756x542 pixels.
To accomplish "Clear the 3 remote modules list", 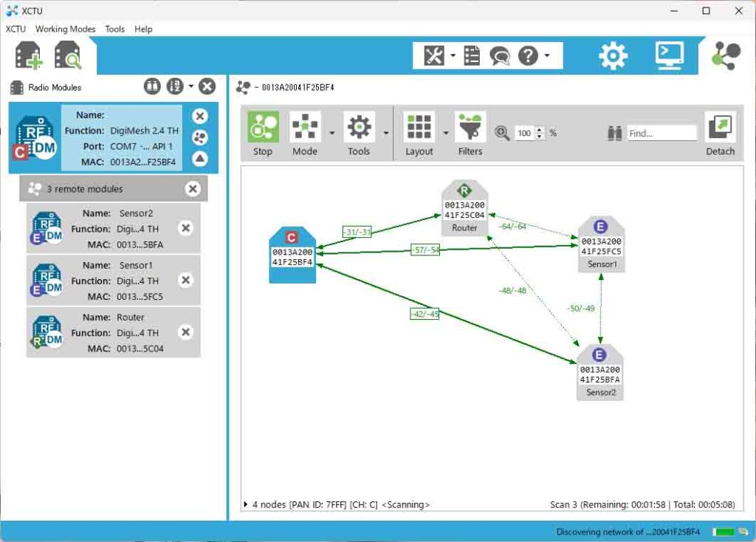I will (x=193, y=188).
